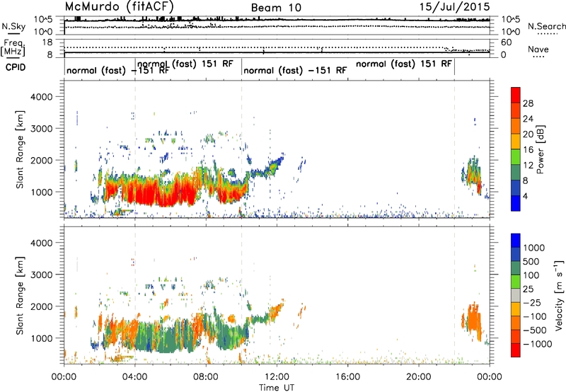Pick the dark green 100–500 Velocity colorbar segment
Screen dimensions: 566x392
(x=516, y=268)
